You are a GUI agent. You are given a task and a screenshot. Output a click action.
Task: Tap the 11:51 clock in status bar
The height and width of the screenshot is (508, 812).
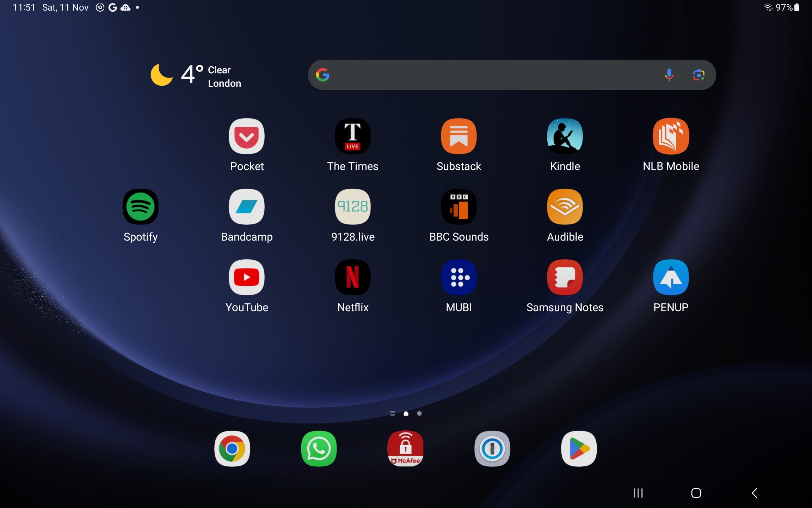24,7
